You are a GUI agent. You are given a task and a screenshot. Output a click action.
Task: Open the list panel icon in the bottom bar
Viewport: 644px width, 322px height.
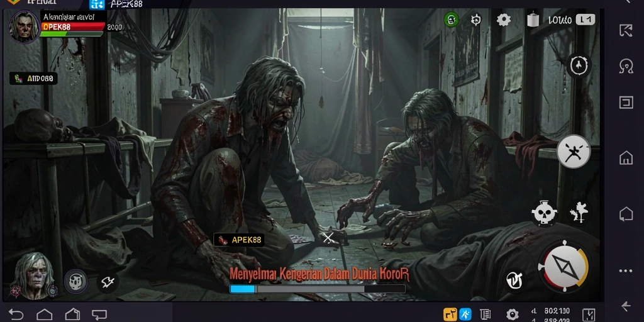coord(486,314)
